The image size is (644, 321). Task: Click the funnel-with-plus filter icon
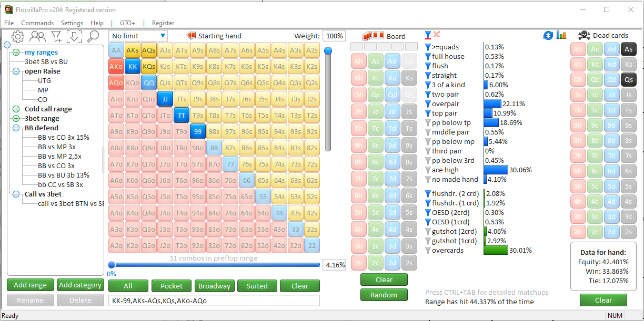coord(56,36)
